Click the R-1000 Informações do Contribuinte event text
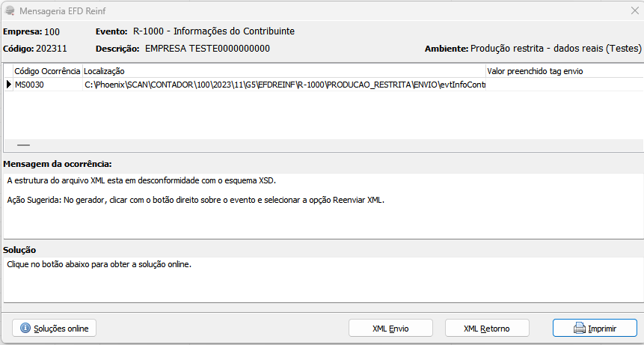644x345 pixels. click(214, 31)
